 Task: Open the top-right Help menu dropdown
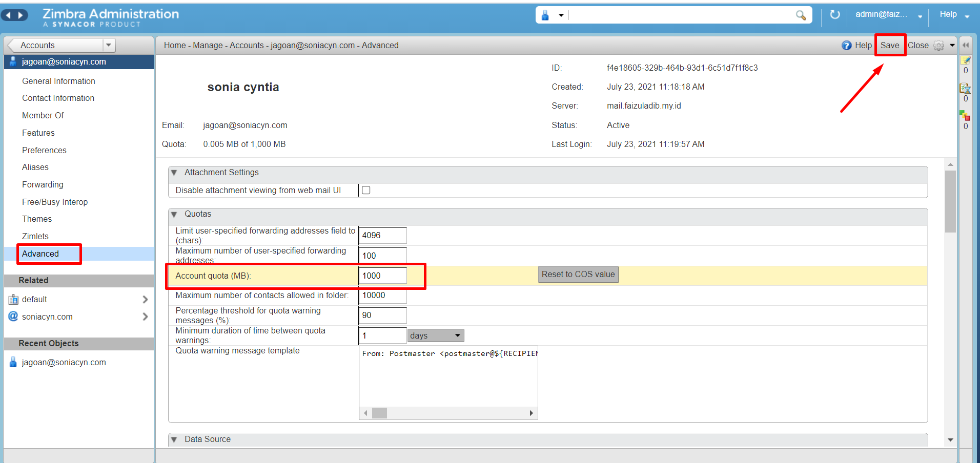967,16
